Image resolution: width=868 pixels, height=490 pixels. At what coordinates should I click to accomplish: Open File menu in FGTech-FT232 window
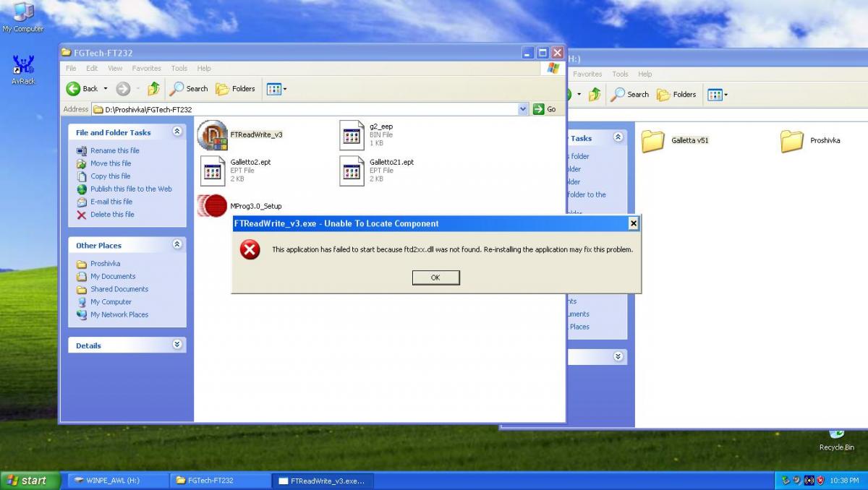coord(71,68)
